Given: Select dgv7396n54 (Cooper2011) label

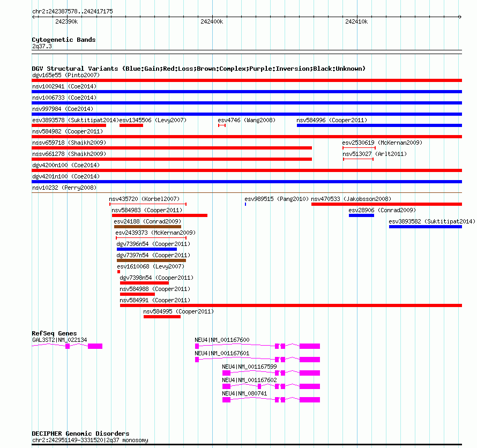Looking at the screenshot, I should (x=153, y=244).
